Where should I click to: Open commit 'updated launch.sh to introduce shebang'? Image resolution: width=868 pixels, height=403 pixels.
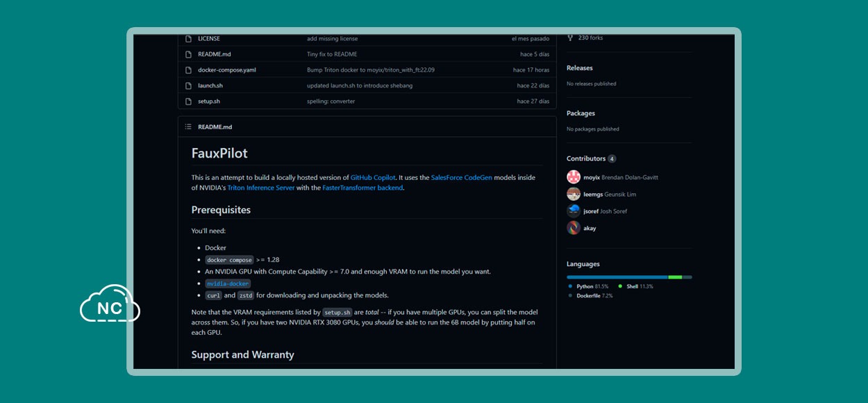(x=360, y=85)
